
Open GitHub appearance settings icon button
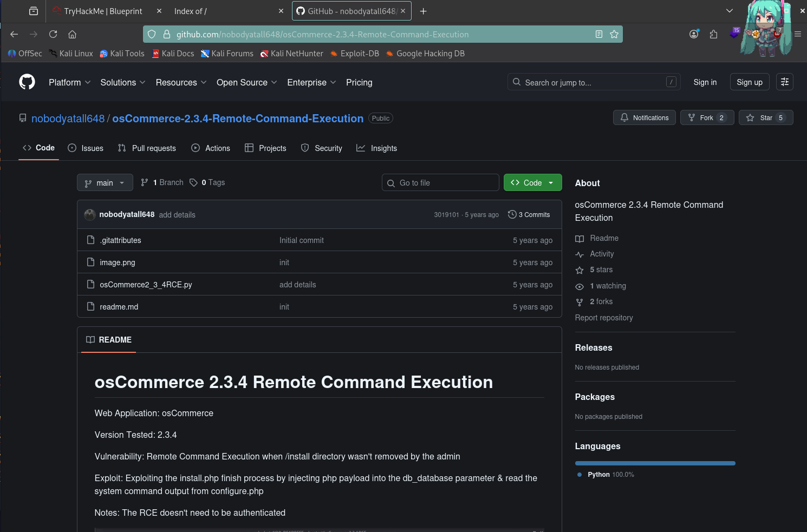pyautogui.click(x=785, y=82)
